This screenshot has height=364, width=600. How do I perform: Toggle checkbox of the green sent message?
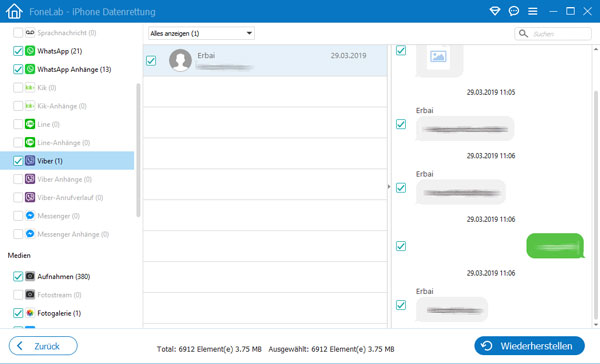(x=401, y=246)
